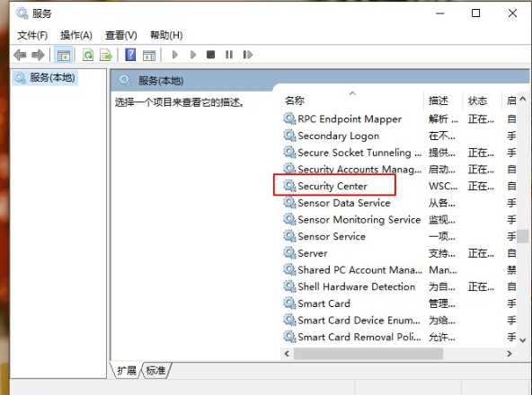This screenshot has height=395, width=532.
Task: Select the Security Center service
Action: (332, 186)
